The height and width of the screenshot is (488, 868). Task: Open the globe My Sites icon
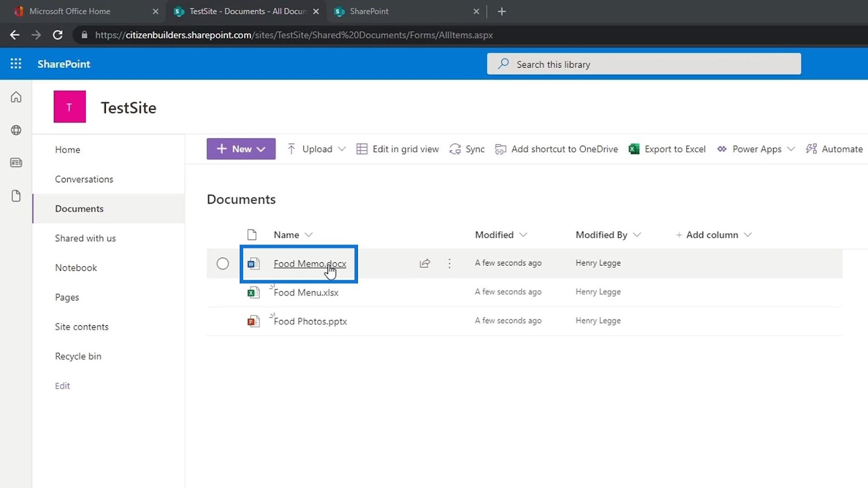click(16, 130)
